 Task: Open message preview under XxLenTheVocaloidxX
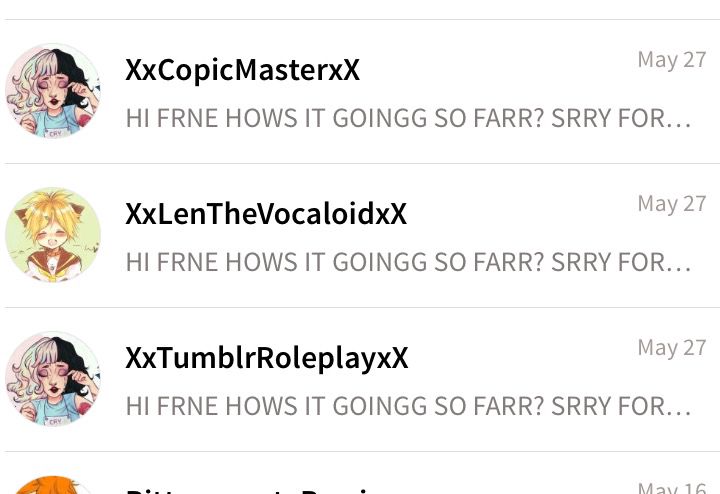(x=408, y=262)
